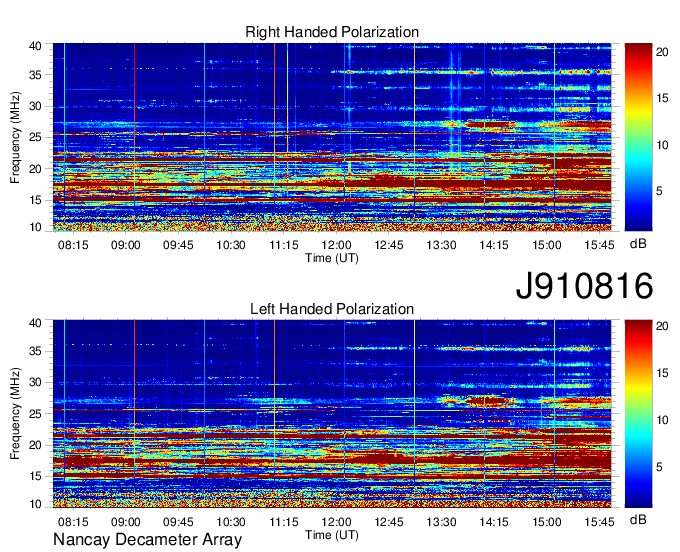Click 12:00 tick on the bottom time axis
The height and width of the screenshot is (552, 680).
[336, 522]
